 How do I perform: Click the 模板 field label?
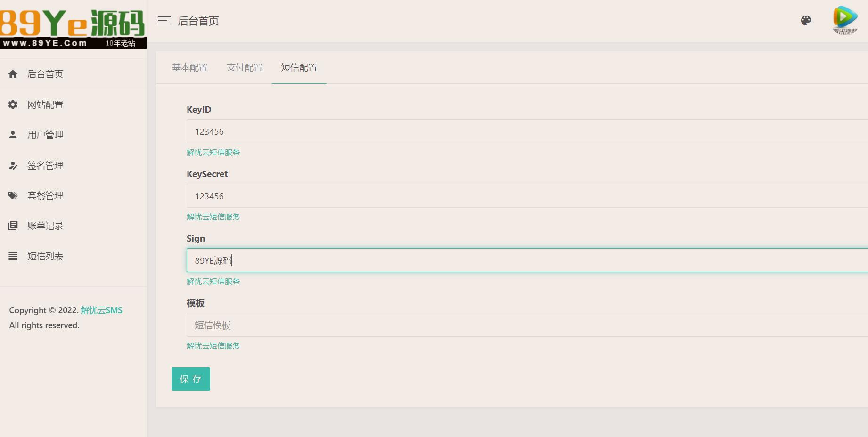196,303
